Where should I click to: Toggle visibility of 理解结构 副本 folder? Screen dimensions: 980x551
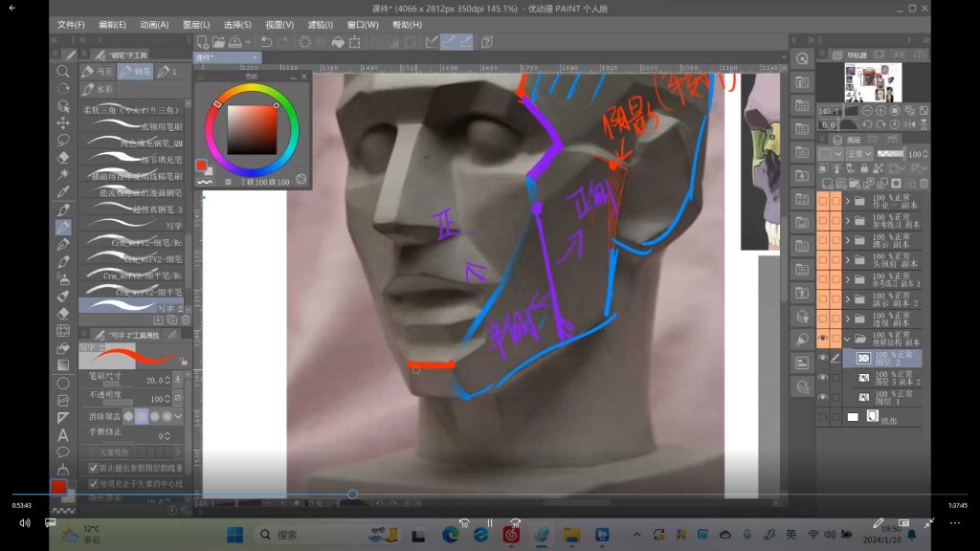click(822, 339)
